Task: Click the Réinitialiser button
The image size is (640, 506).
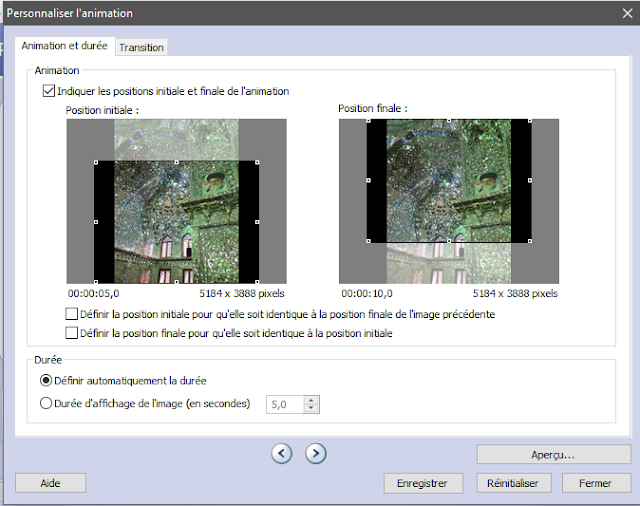Action: tap(513, 483)
